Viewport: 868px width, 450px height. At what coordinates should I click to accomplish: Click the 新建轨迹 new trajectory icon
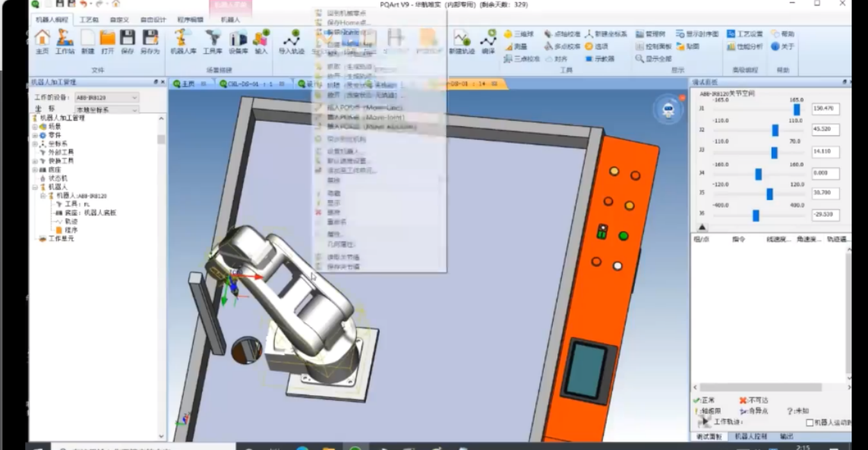click(461, 41)
